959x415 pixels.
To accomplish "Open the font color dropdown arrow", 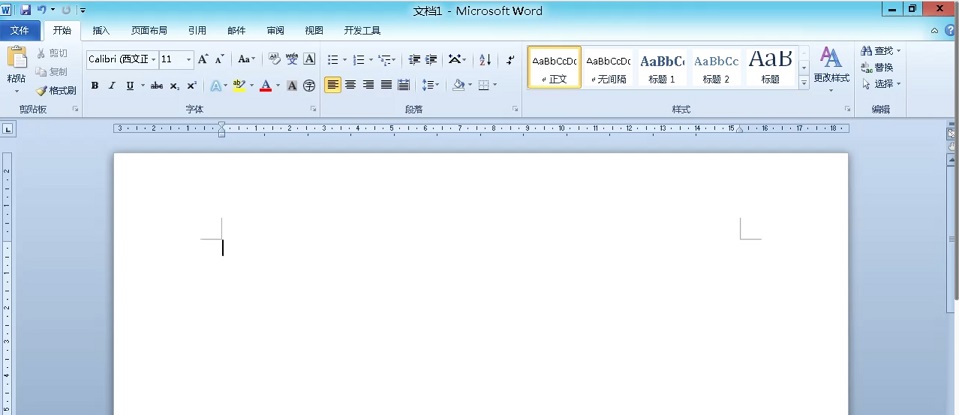I will click(x=277, y=86).
